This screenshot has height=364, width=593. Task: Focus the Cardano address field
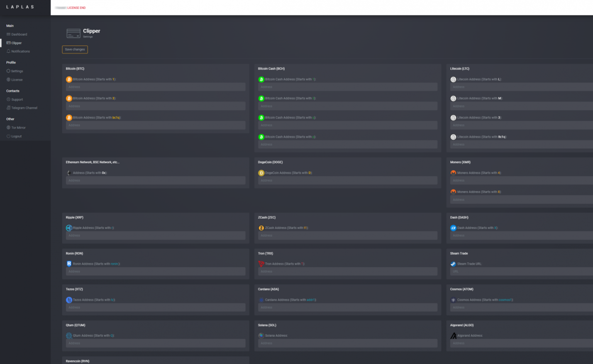click(348, 308)
